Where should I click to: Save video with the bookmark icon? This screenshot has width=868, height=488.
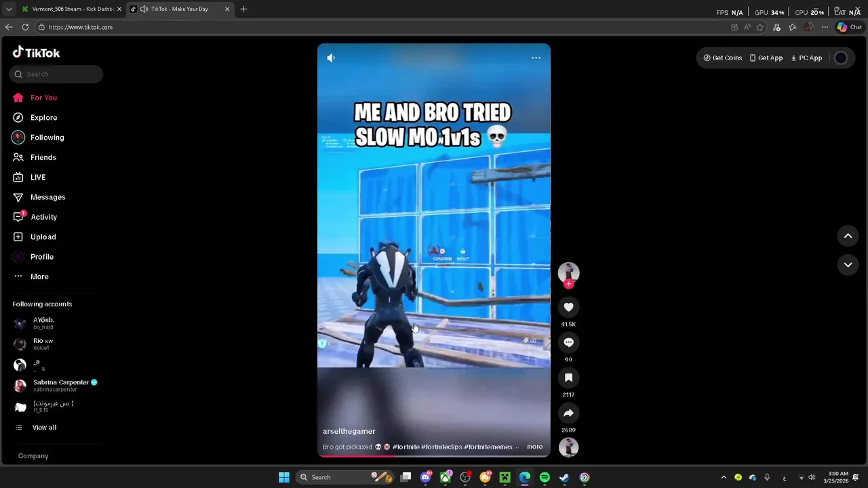568,378
